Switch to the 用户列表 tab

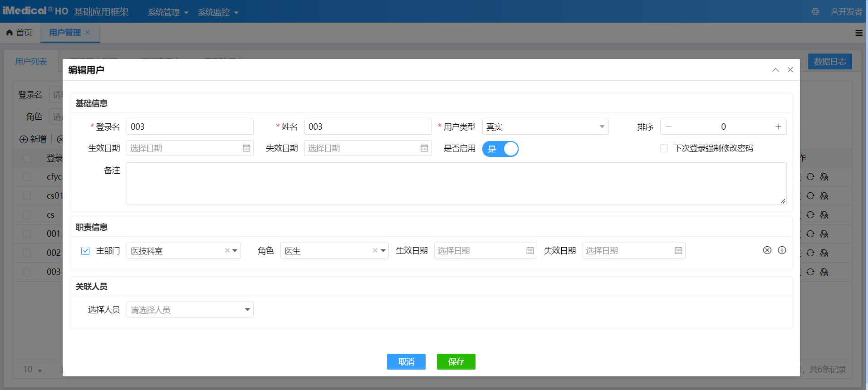click(31, 62)
